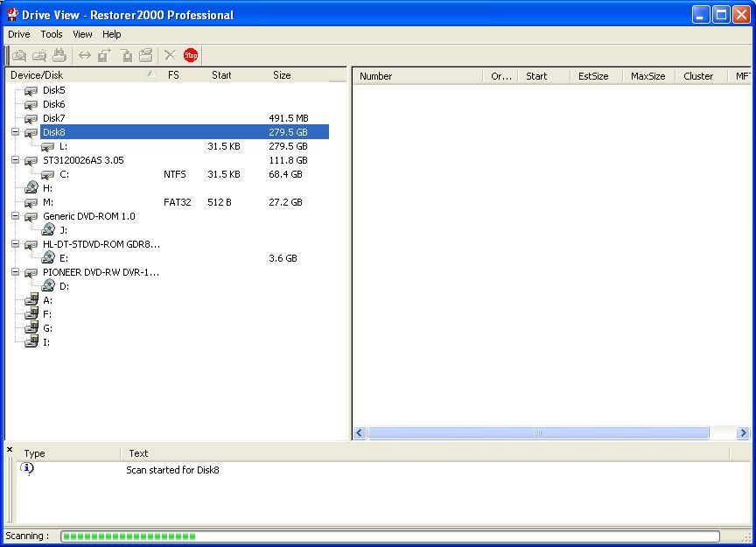Select the Generic DVD-ROM 1.0 label

click(89, 216)
